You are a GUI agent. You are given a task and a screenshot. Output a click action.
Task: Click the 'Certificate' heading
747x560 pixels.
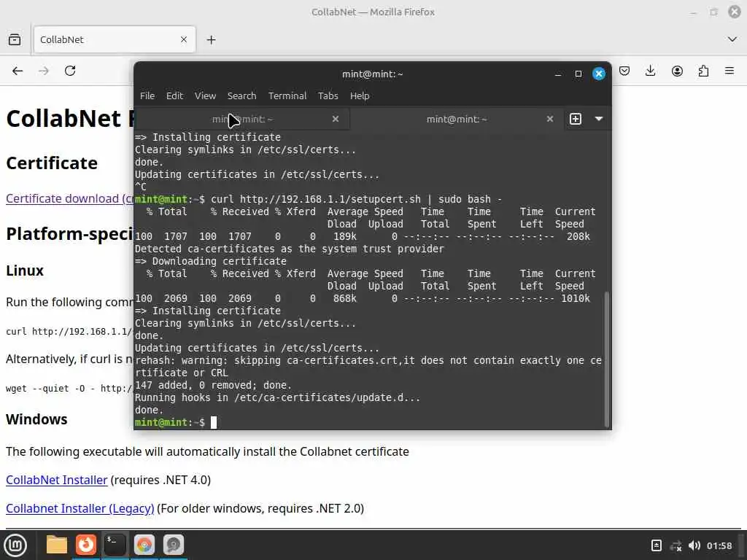click(x=52, y=163)
